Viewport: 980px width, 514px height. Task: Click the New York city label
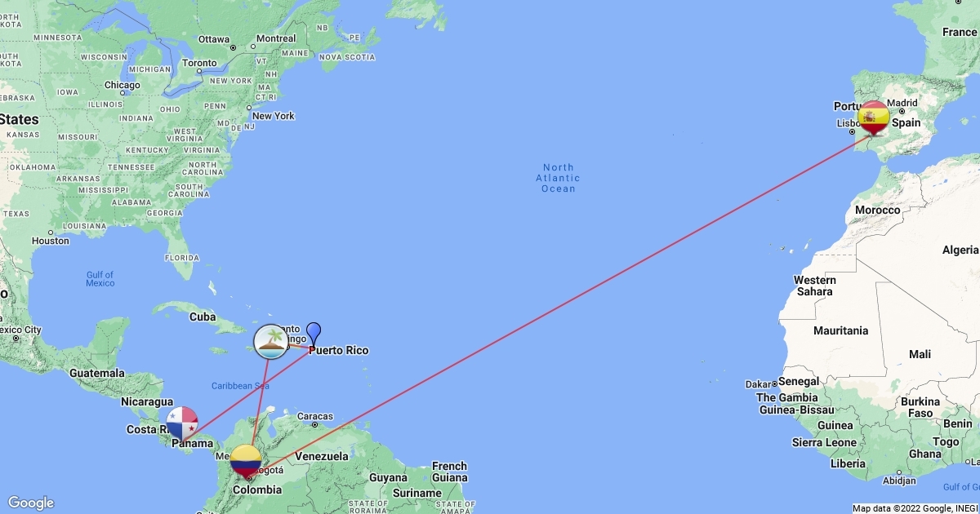coord(274,116)
